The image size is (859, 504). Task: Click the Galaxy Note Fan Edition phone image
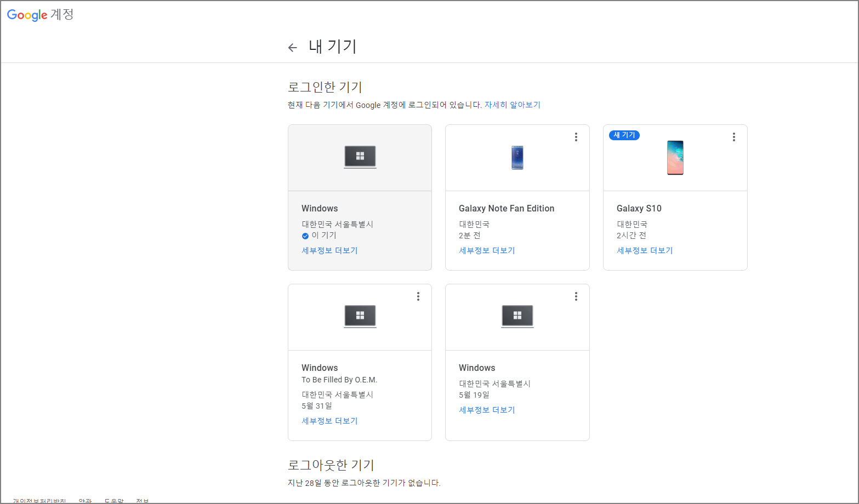517,158
